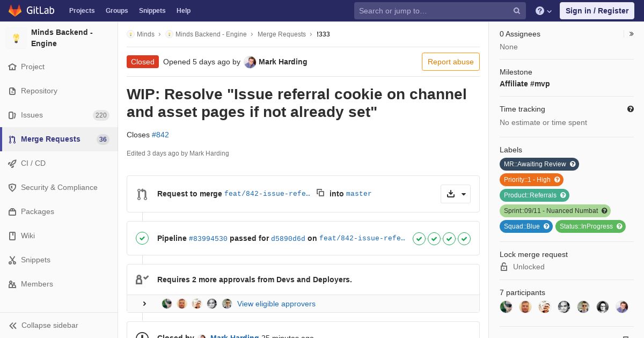This screenshot has width=644, height=338.
Task: Click the last pipeline stage check icon
Action: (x=464, y=238)
